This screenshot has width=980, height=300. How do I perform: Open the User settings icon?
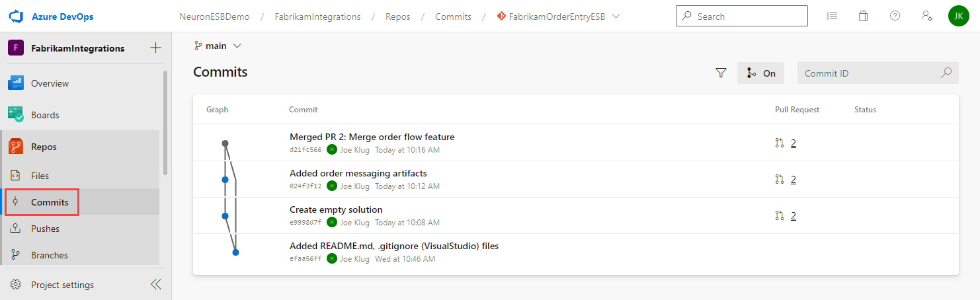927,17
